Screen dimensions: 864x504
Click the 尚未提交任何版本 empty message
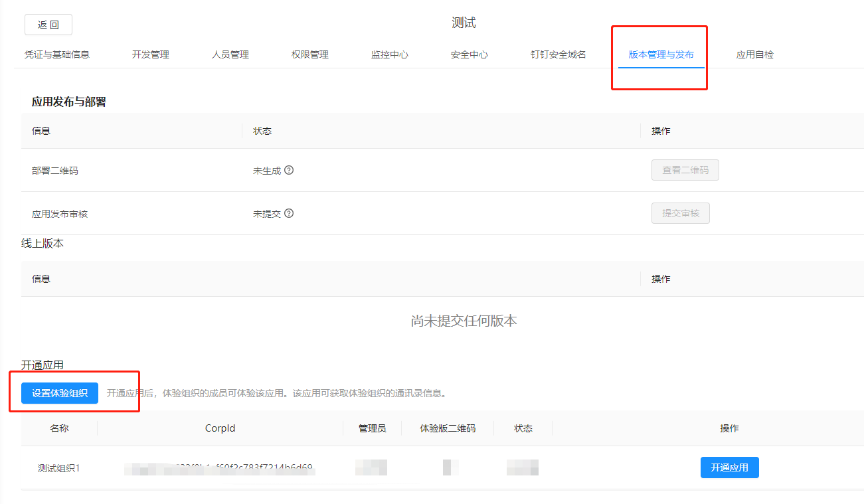point(464,321)
